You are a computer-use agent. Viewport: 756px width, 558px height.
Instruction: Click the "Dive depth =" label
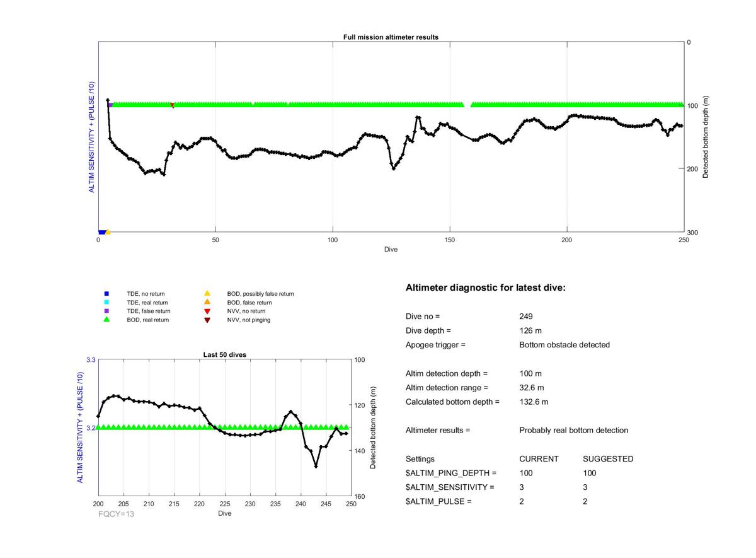[428, 330]
